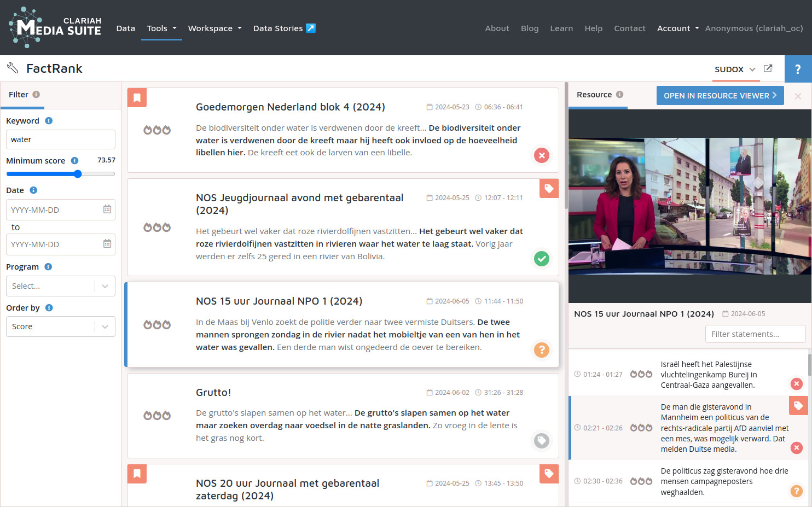
Task: Click the bookmark icon on Goedemorgen Nederland card
Action: (137, 98)
